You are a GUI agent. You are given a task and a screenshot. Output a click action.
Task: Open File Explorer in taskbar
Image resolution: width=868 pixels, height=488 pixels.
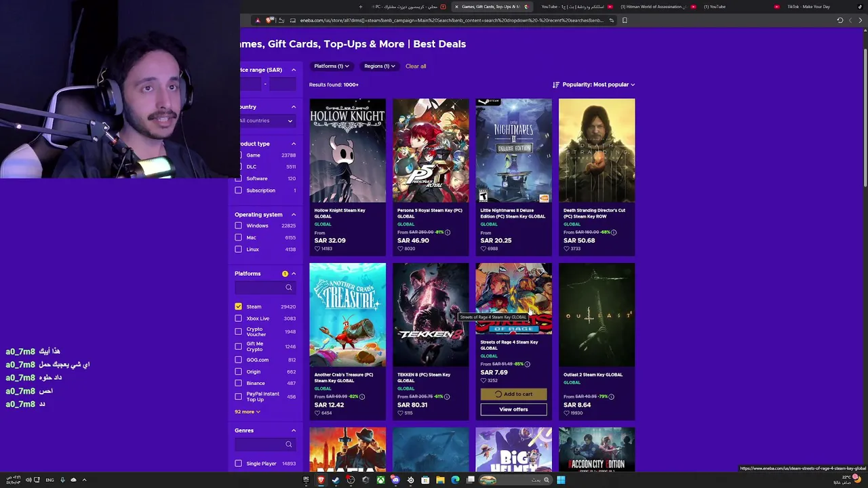[x=440, y=480]
